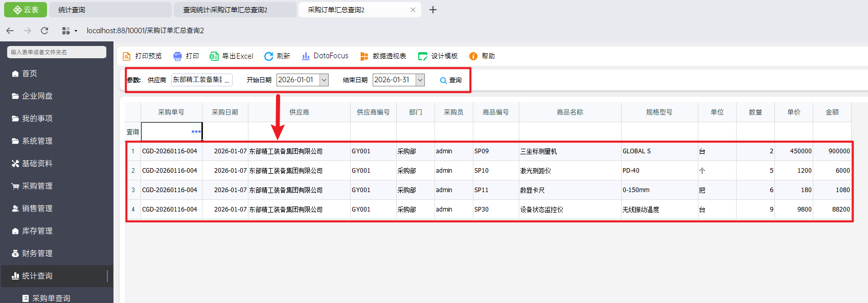Select the amount cell 900000
868x303 pixels.
(832, 151)
